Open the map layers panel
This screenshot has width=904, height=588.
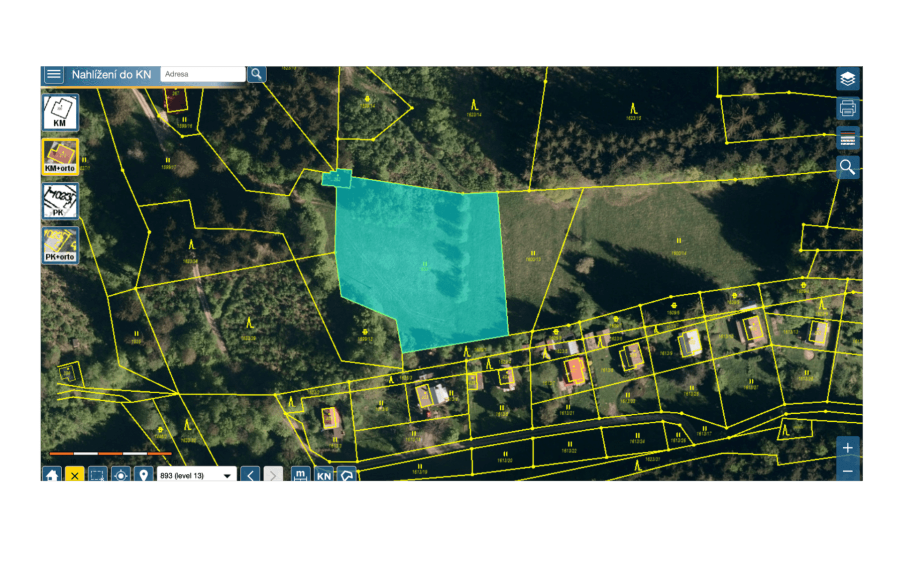[x=847, y=79]
